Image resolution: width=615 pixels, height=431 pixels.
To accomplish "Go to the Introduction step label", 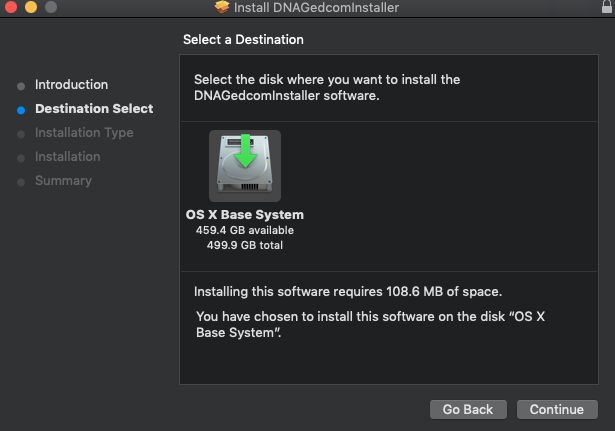I will [x=71, y=85].
